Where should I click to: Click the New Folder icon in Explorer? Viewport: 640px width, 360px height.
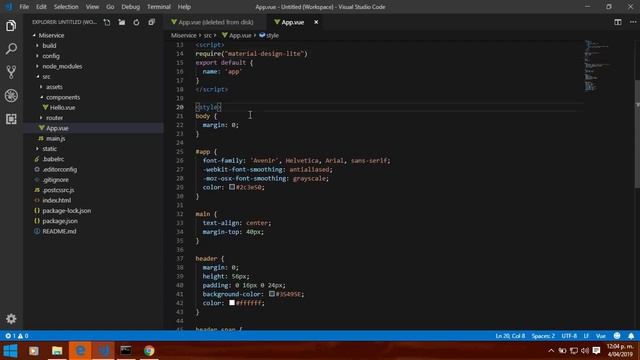[x=122, y=22]
